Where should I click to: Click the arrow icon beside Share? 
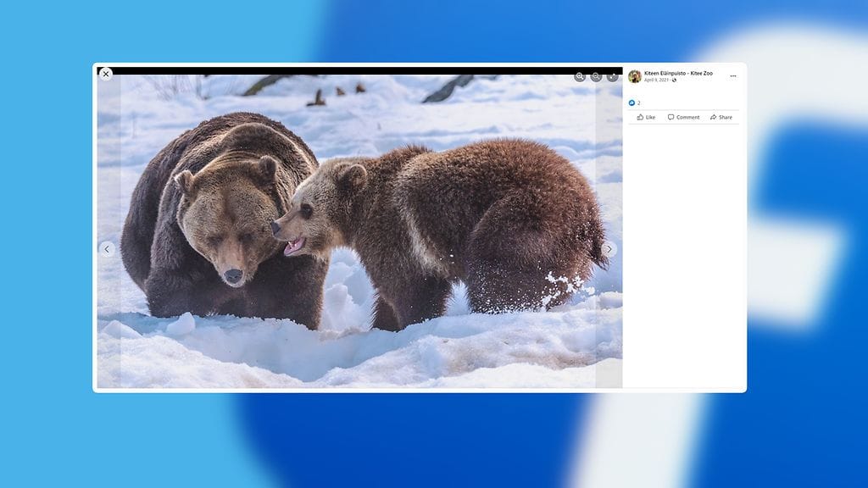point(713,117)
